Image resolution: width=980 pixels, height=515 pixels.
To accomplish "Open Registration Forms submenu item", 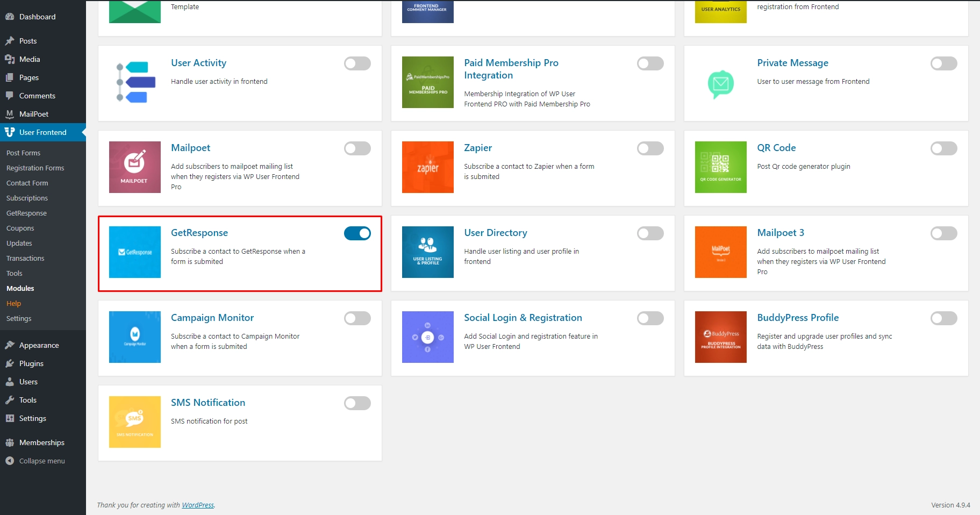I will tap(35, 168).
